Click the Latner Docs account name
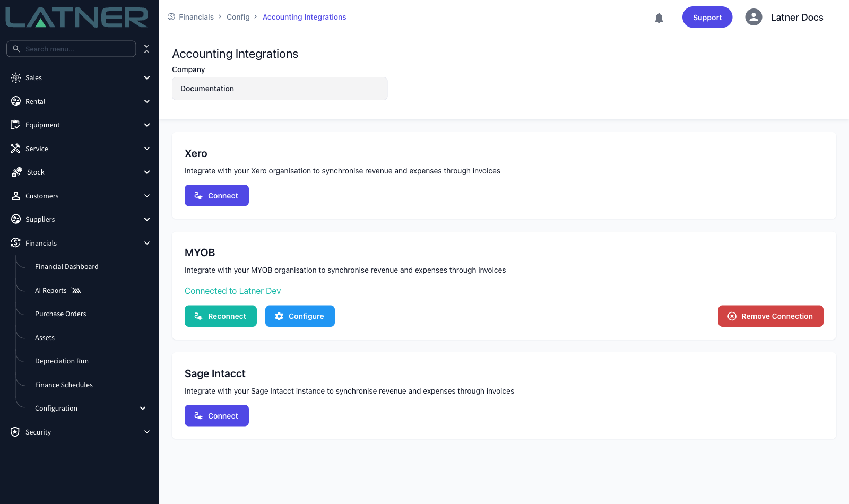The width and height of the screenshot is (849, 504). 797,18
